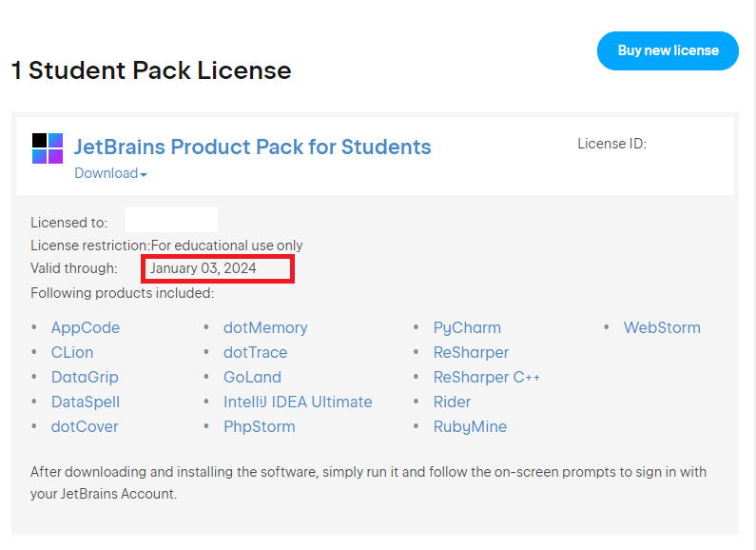This screenshot has width=756, height=550.
Task: Click the JetBrains product pack logo icon
Action: pyautogui.click(x=48, y=148)
